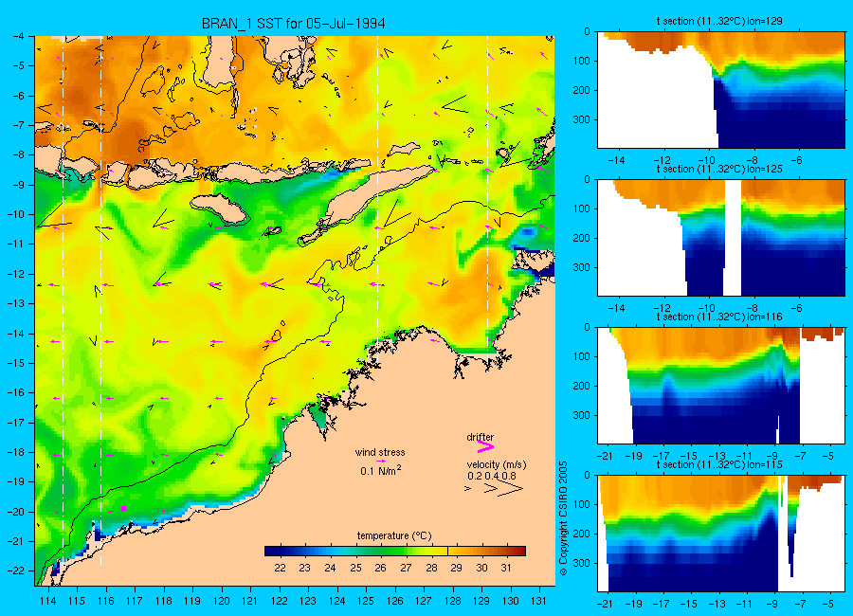Open the lon=116 temperature section plot
The image size is (853, 616).
[x=721, y=386]
